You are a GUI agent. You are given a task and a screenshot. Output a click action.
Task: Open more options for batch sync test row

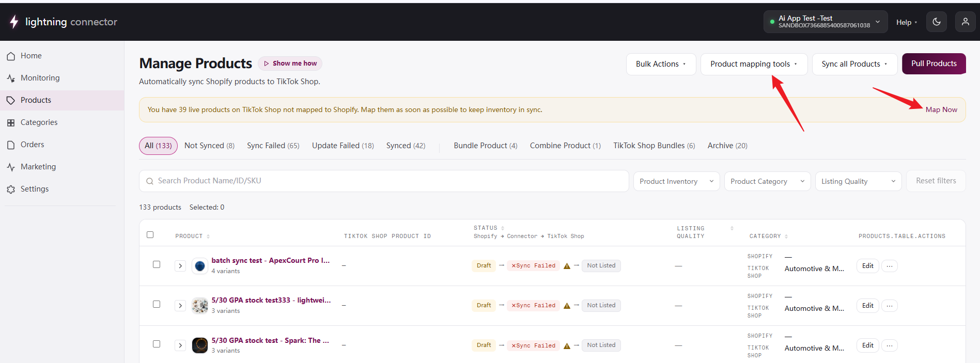890,266
